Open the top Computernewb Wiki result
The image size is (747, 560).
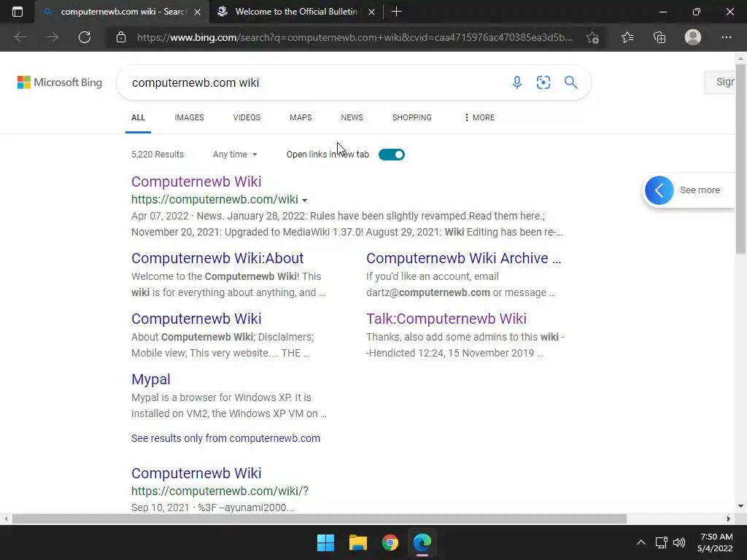(x=196, y=182)
